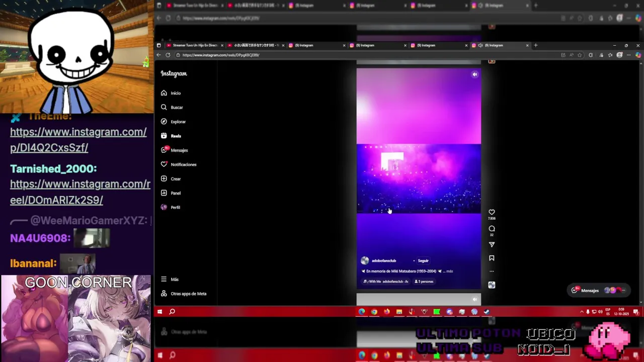Viewport: 644px width, 362px height.
Task: Open Buscar search in Instagram sidebar
Action: pyautogui.click(x=172, y=107)
